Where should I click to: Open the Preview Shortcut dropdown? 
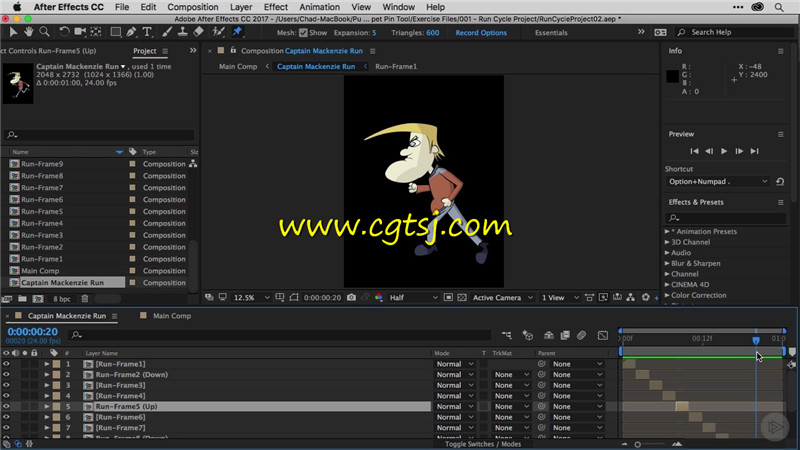(718, 182)
